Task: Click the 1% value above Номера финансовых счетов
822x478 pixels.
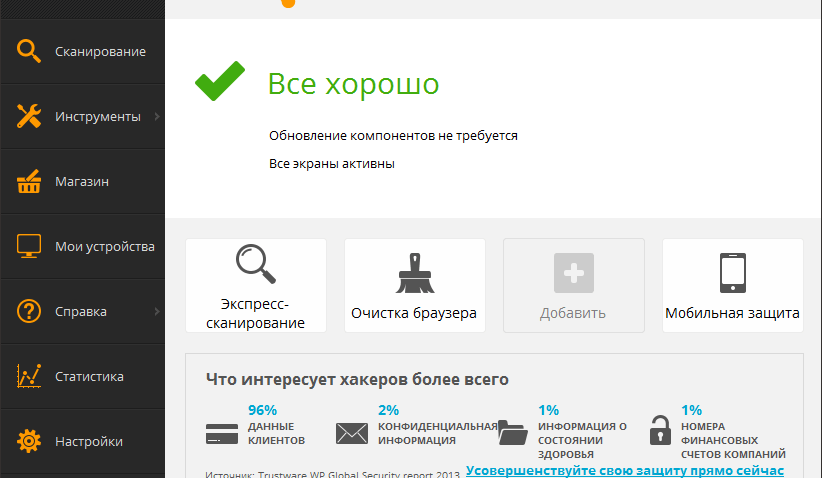Action: coord(691,410)
